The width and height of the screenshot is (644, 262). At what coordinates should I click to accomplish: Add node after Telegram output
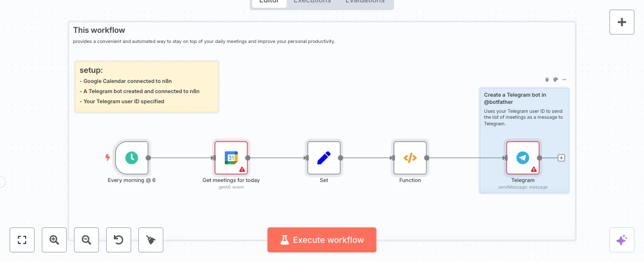tap(561, 158)
